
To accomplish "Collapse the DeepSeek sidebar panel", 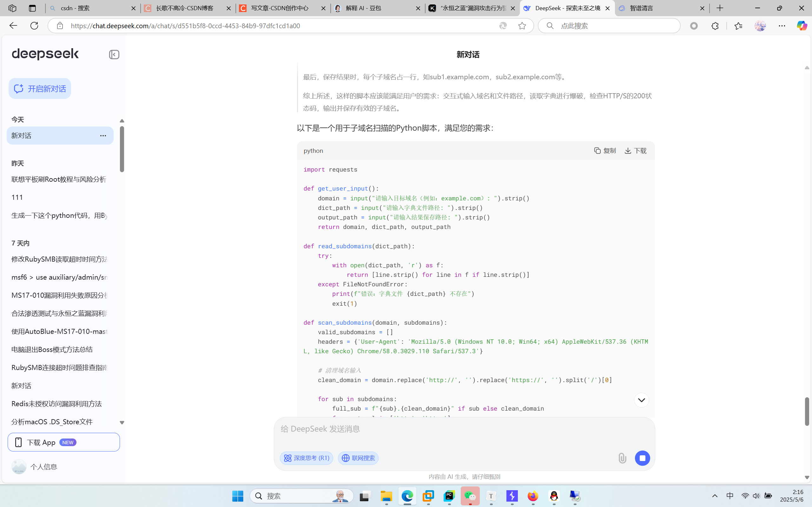I will coord(114,54).
